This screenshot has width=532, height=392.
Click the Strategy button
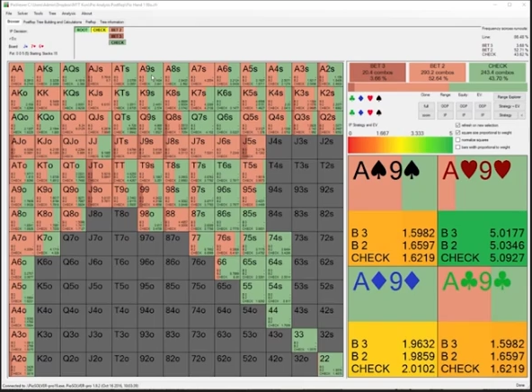(505, 115)
